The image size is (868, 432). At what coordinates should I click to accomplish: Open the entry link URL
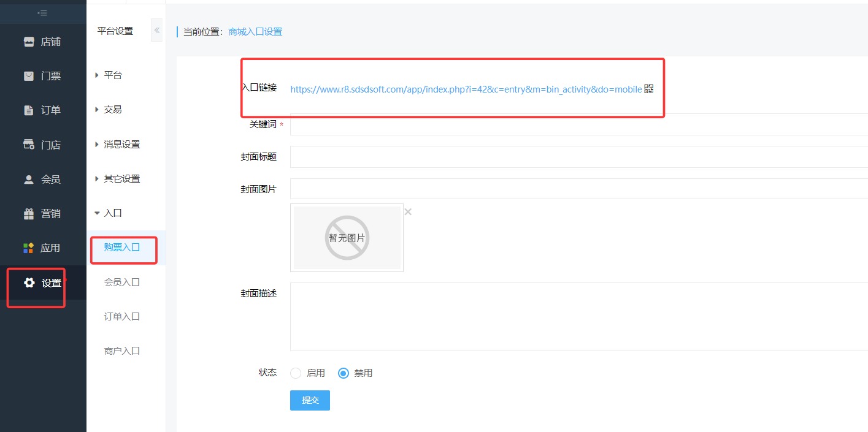[x=466, y=89]
